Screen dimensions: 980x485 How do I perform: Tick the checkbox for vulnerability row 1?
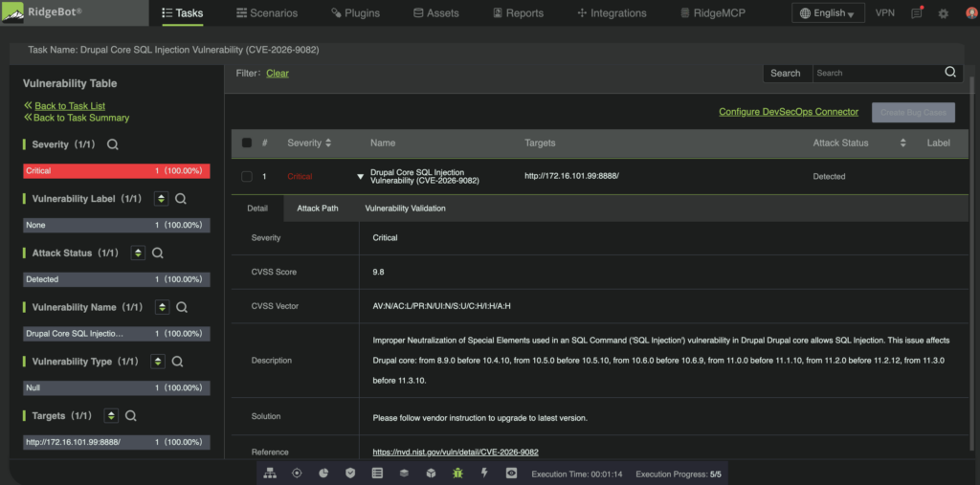(x=247, y=177)
